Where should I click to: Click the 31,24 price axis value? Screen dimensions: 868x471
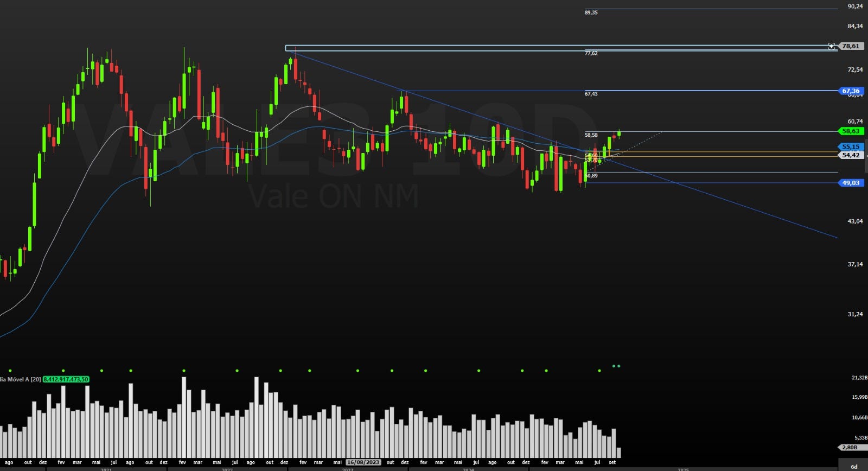[855, 314]
